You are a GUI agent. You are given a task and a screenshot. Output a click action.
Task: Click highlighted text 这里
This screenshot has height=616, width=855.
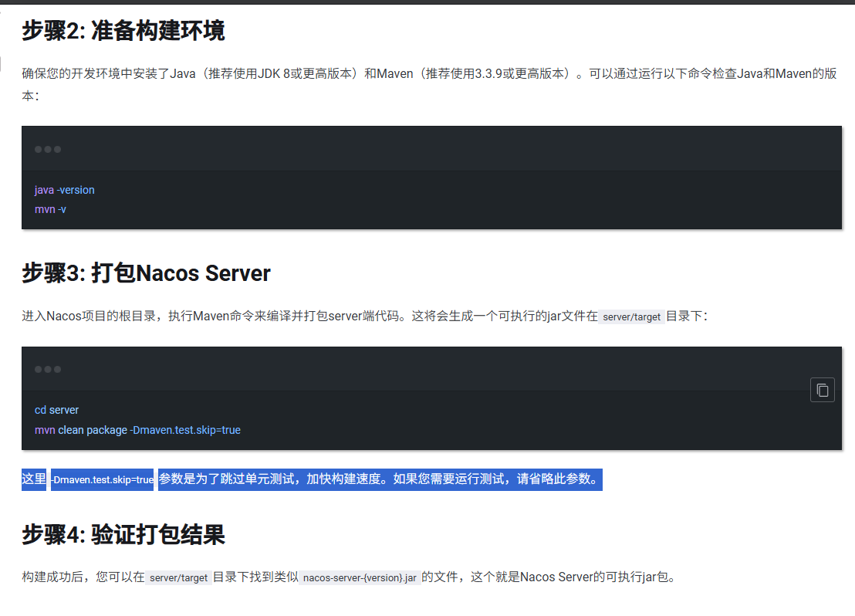tap(34, 479)
